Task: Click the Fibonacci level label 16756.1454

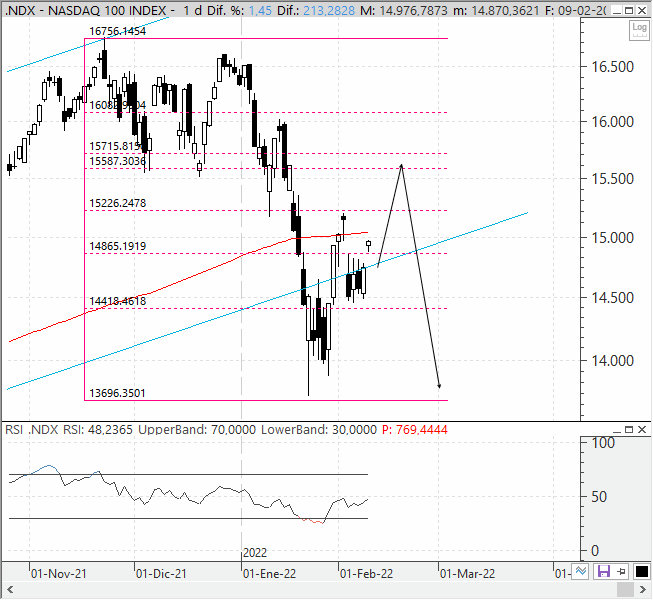Action: pyautogui.click(x=118, y=31)
